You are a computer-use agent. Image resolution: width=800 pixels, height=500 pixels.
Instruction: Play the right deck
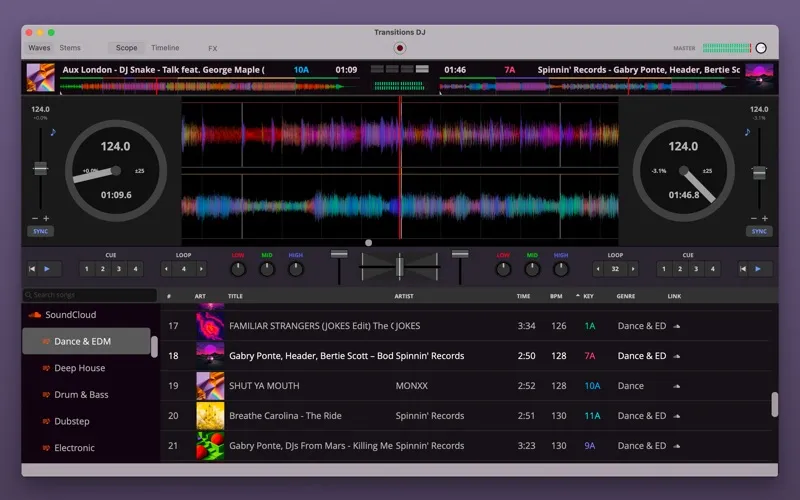758,269
